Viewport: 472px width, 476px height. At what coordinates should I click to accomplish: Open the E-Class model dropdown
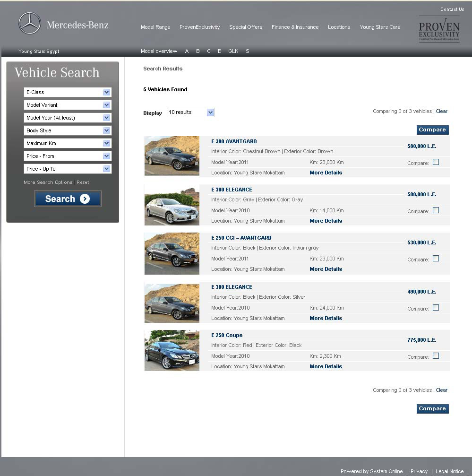coord(68,92)
